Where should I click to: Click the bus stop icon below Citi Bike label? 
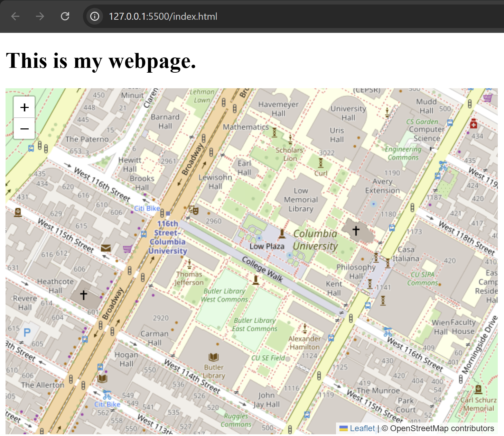(143, 234)
